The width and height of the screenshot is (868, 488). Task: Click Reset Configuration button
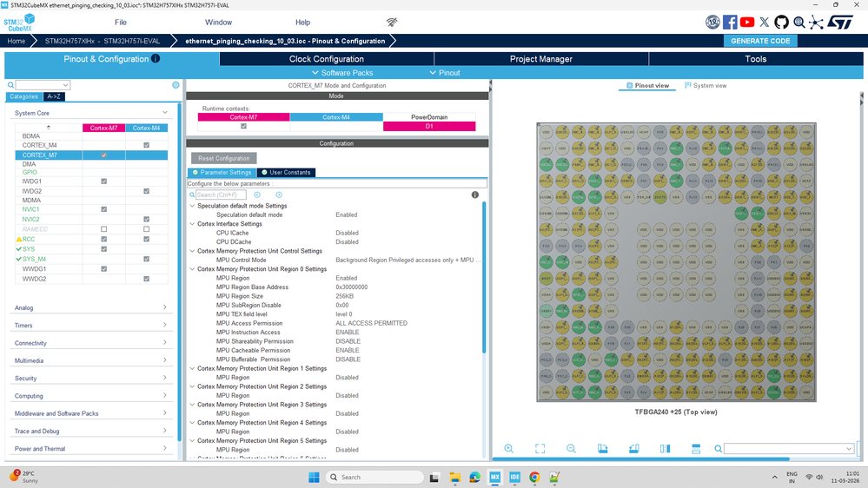coord(223,158)
